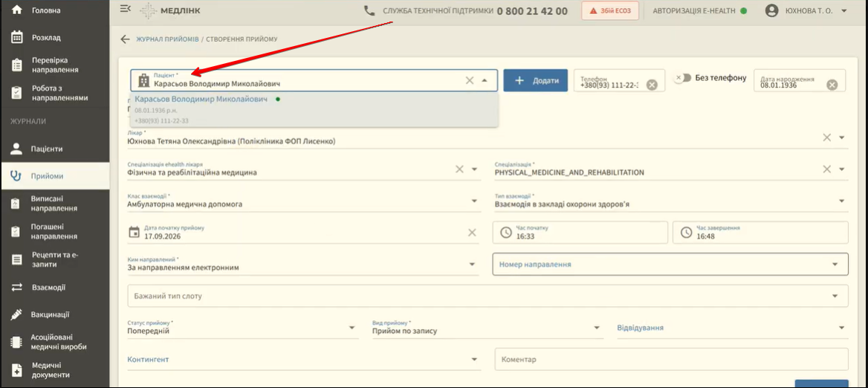Expand the Лікар dropdown
The image size is (868, 388).
point(842,138)
